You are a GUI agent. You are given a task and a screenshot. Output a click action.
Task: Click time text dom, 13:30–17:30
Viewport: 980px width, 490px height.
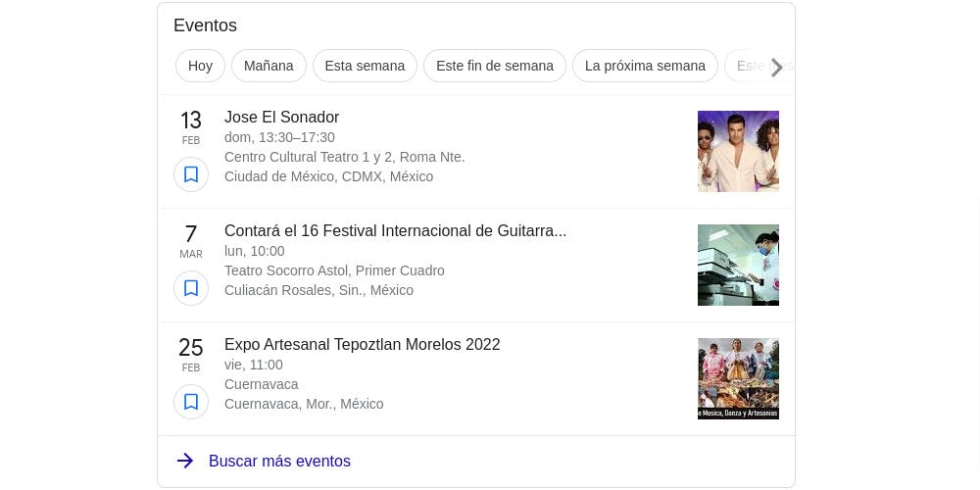pyautogui.click(x=279, y=137)
